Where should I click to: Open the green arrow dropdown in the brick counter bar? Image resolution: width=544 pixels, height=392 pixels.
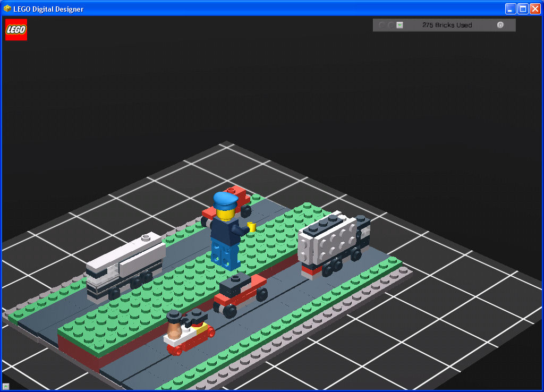(x=400, y=25)
